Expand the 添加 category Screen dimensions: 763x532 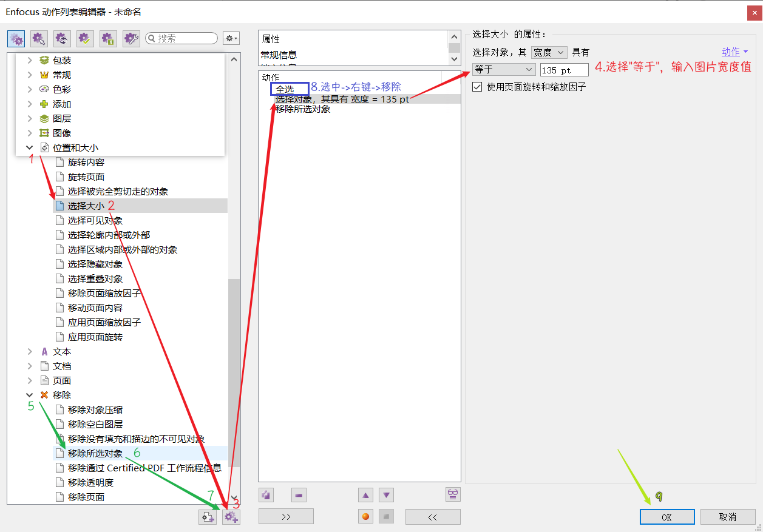click(x=30, y=104)
